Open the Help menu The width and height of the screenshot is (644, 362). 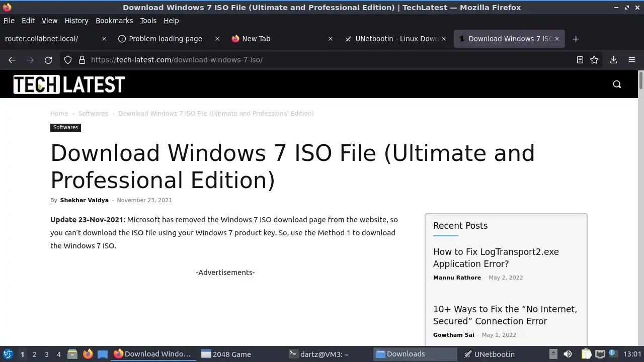tap(171, 21)
